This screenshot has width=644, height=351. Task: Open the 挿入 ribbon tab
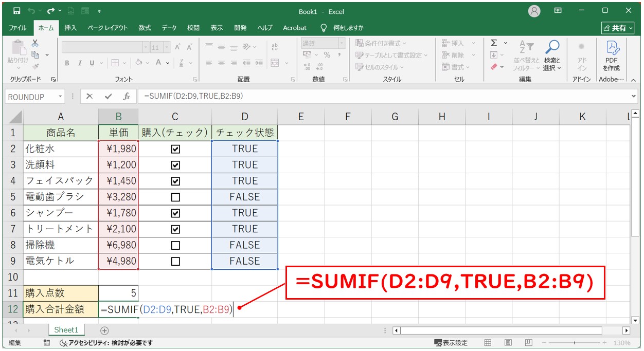71,28
